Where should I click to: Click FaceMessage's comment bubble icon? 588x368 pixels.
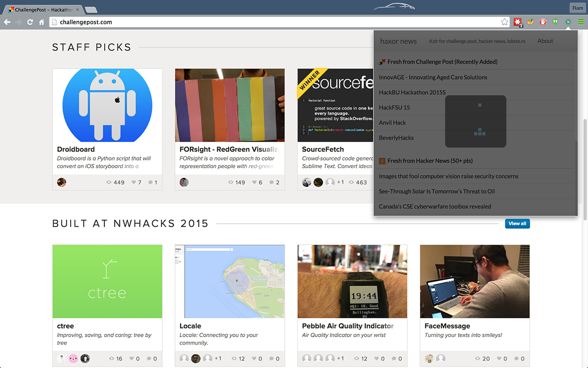pos(516,359)
